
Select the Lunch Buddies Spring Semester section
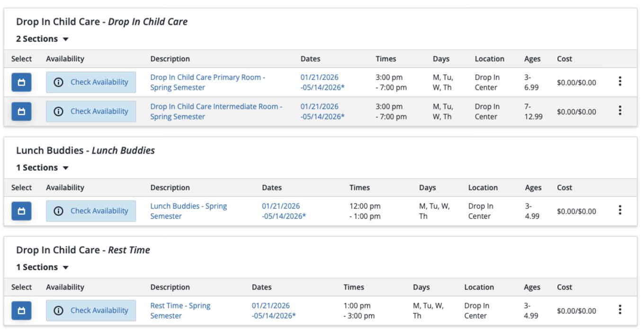(x=21, y=211)
